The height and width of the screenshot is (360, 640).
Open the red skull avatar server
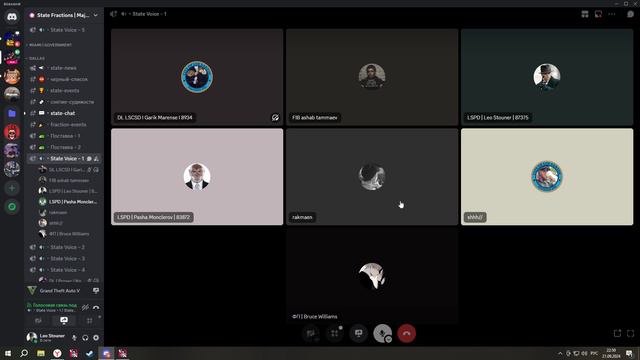[x=12, y=133]
